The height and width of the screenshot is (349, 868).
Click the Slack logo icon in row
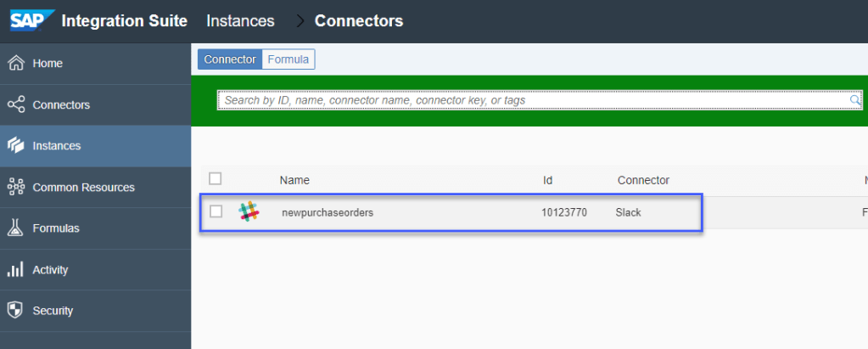pos(249,212)
